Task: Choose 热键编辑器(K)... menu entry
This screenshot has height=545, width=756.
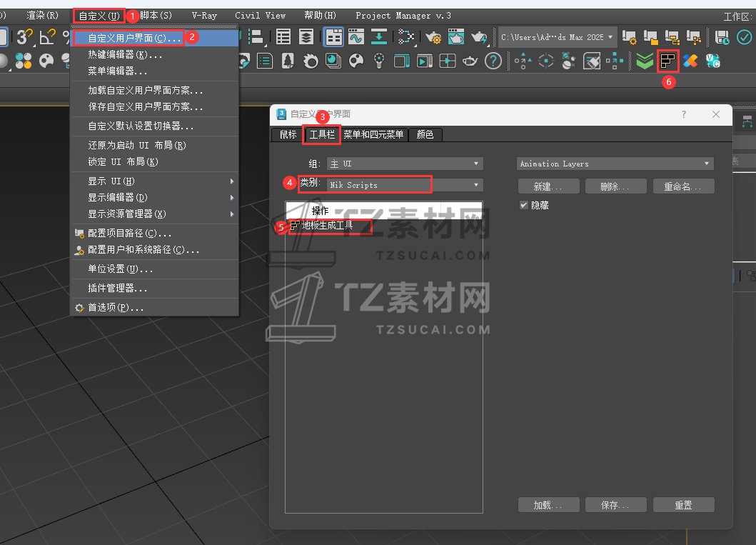Action: pos(154,54)
